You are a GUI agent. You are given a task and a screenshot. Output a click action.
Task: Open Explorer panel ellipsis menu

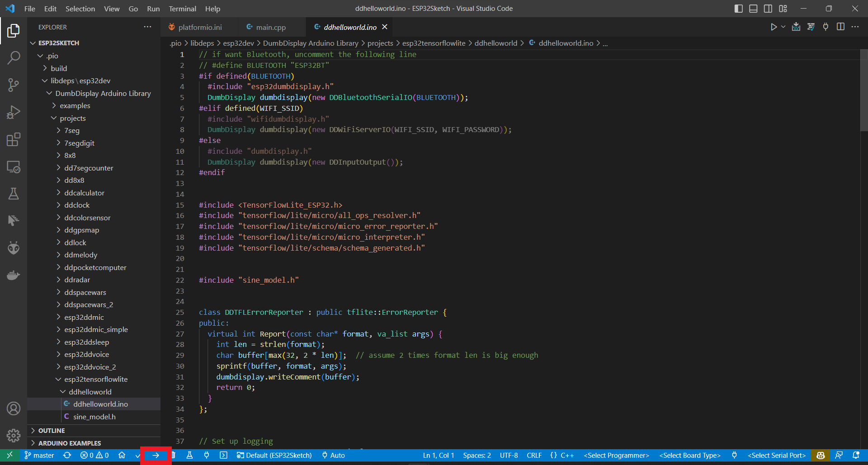tap(147, 27)
